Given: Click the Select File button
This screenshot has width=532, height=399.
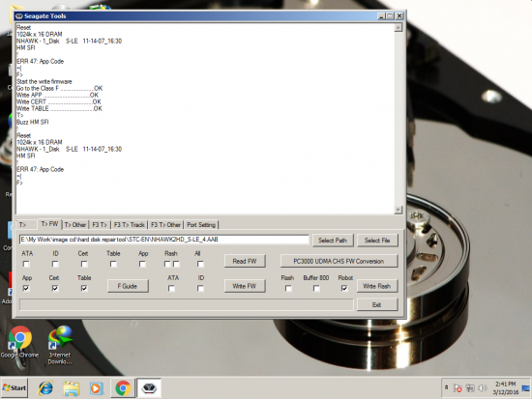Looking at the screenshot, I should [377, 241].
